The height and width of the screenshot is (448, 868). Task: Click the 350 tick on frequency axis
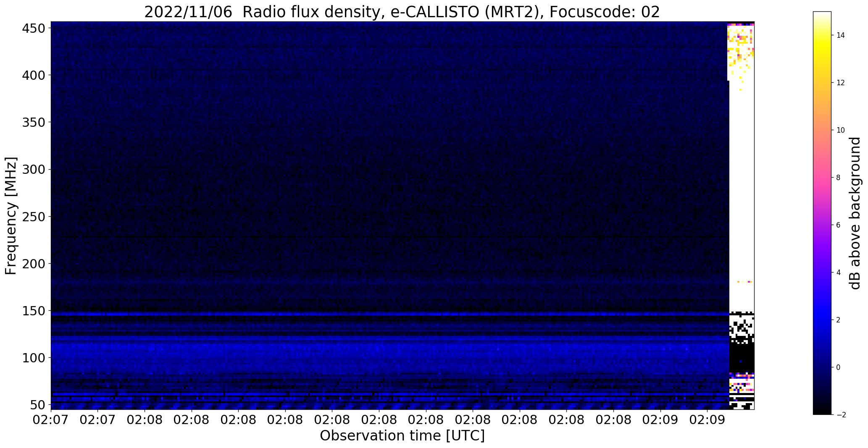point(33,122)
